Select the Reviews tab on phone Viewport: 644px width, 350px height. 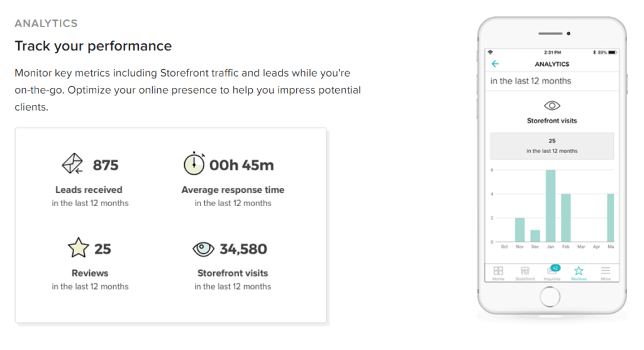pyautogui.click(x=579, y=272)
